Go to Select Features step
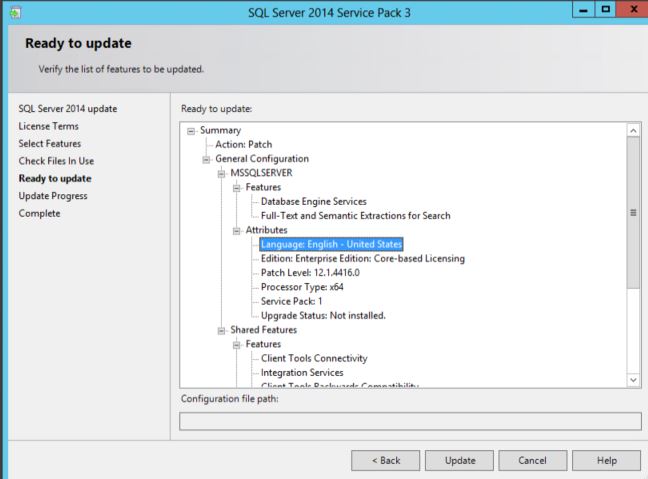 tap(50, 143)
